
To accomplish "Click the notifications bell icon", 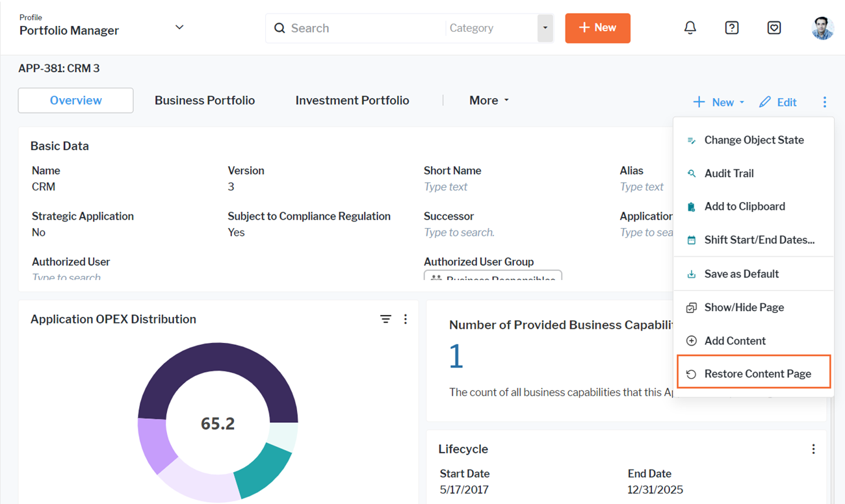I will tap(690, 28).
